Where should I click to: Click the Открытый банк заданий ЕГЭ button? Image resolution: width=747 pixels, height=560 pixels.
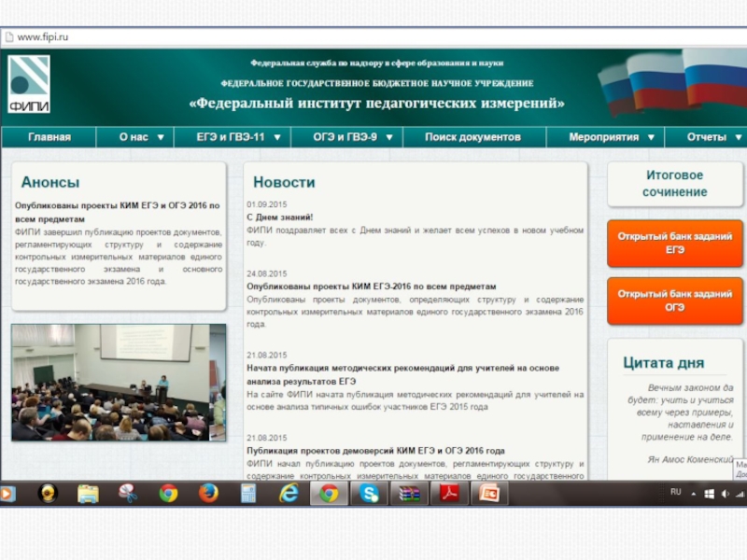674,244
